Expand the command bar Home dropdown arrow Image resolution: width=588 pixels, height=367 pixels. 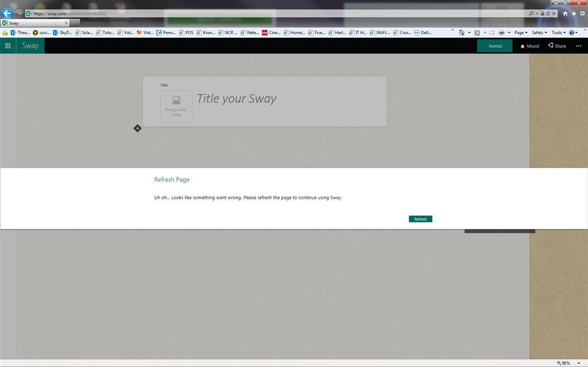tap(469, 33)
